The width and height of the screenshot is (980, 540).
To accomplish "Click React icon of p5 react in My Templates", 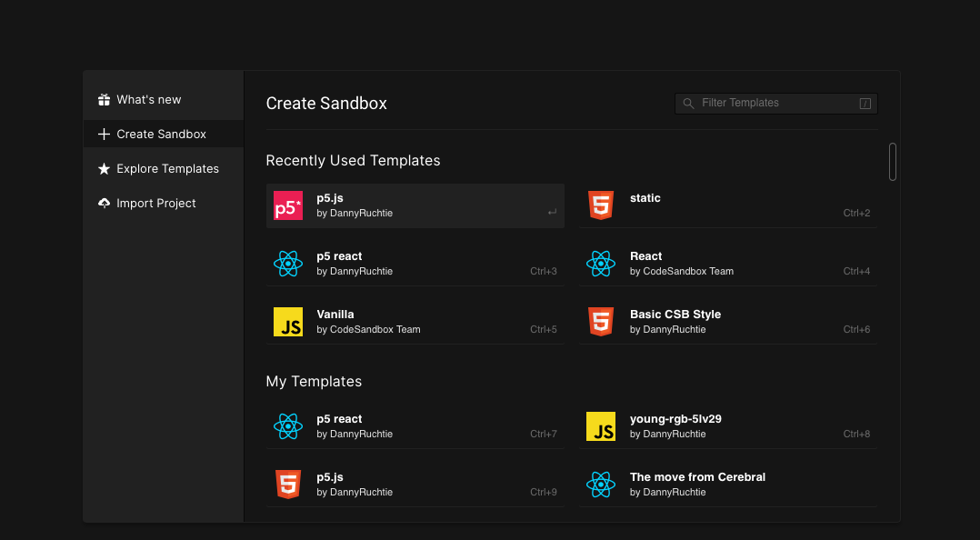I will pos(288,426).
